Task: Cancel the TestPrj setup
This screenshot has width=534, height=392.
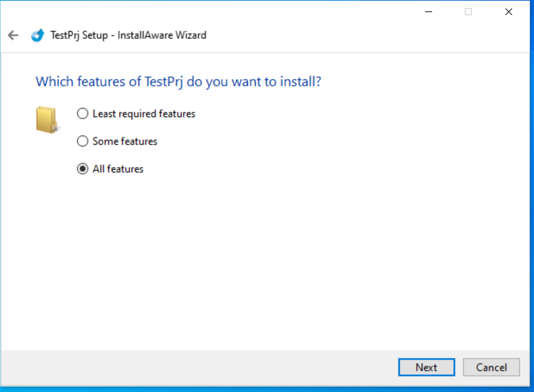Action: 491,367
